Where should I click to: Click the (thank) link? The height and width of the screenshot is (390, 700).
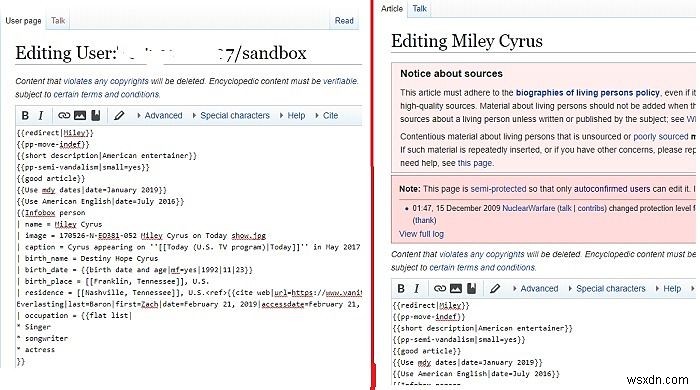pyautogui.click(x=424, y=220)
